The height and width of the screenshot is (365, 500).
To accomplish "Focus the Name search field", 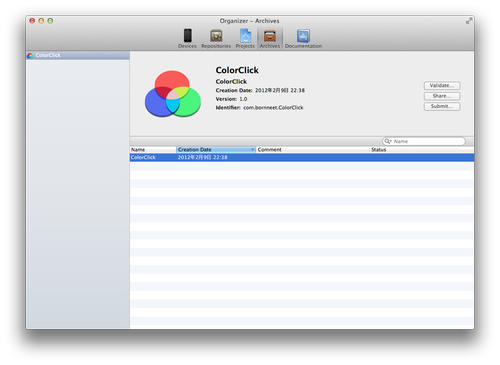I will coord(424,141).
